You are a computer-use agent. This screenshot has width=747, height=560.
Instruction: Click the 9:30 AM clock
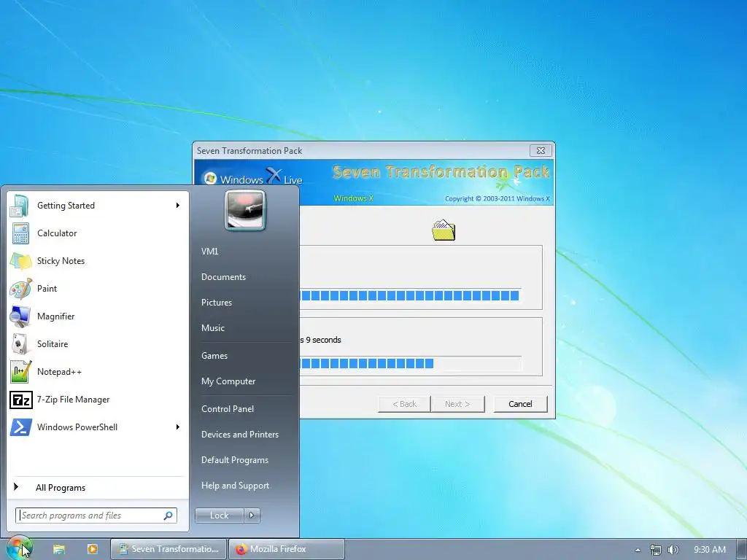point(710,550)
